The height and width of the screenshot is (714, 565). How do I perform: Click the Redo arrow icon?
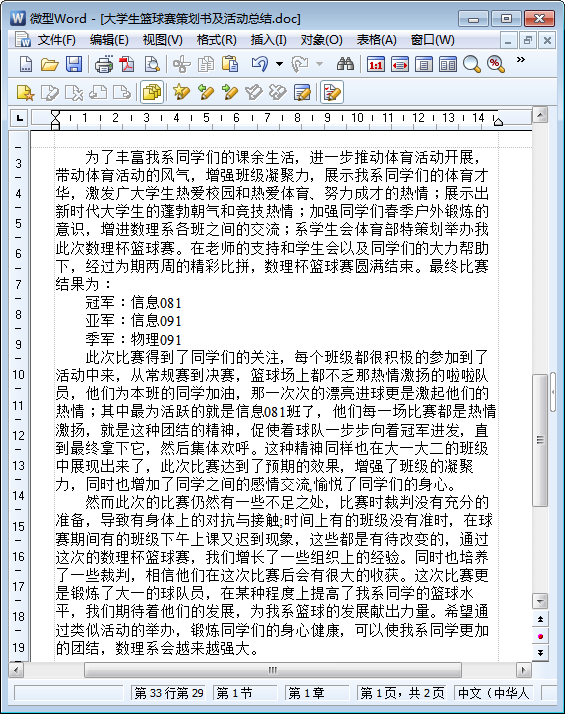(300, 64)
